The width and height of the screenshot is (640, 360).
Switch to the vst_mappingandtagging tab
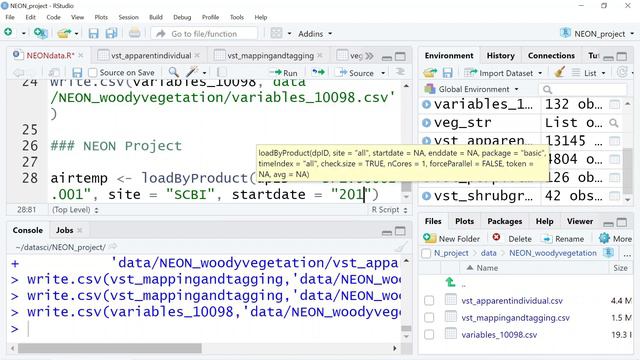pyautogui.click(x=270, y=56)
